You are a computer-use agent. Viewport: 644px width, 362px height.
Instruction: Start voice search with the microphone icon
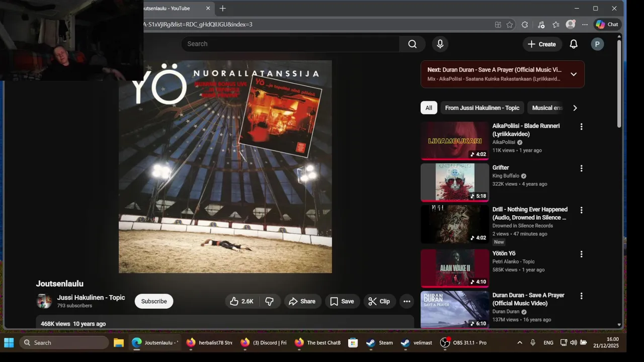[x=440, y=44]
